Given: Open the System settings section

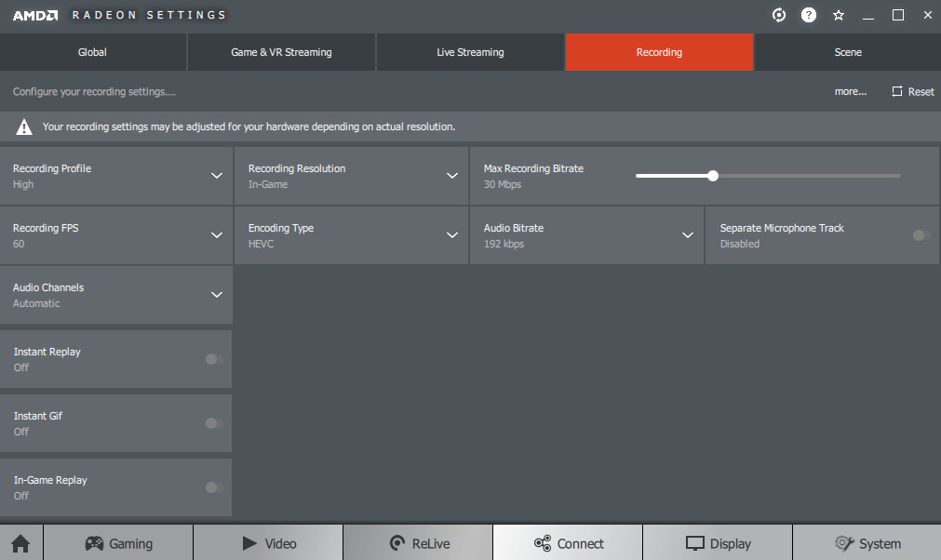Looking at the screenshot, I should (867, 543).
